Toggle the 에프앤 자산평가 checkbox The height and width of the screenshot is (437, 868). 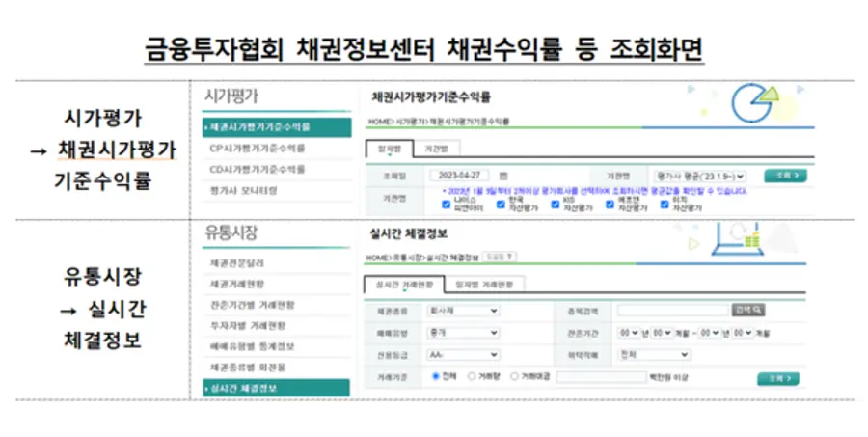(x=610, y=205)
